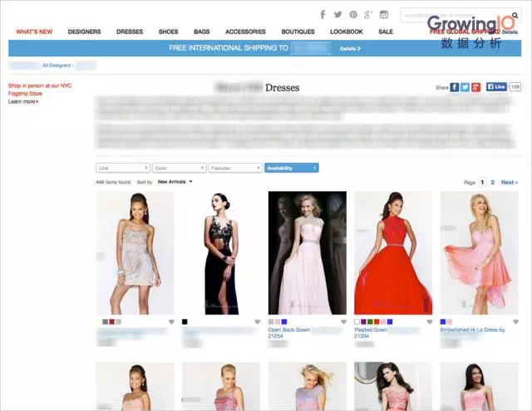The image size is (532, 411).
Task: Click the search magnifier icon
Action: click(x=515, y=15)
